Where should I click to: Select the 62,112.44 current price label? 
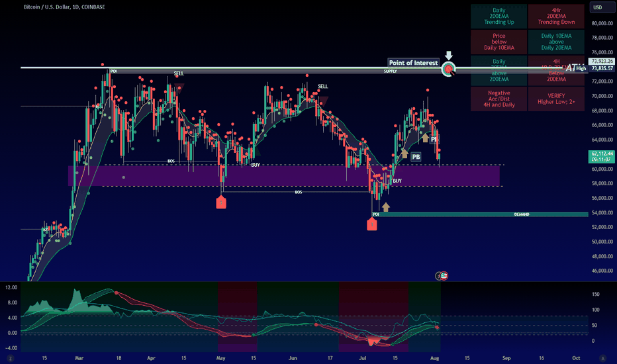(x=601, y=156)
